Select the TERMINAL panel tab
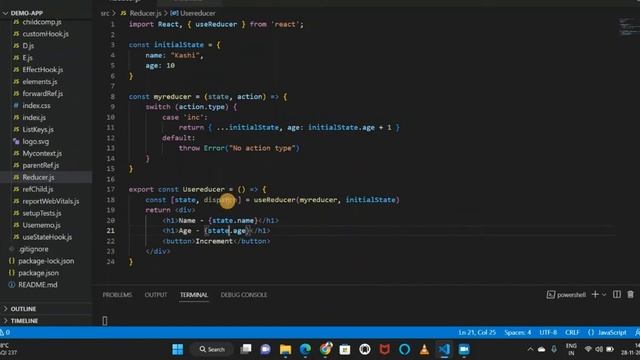The height and width of the screenshot is (360, 640). point(194,295)
